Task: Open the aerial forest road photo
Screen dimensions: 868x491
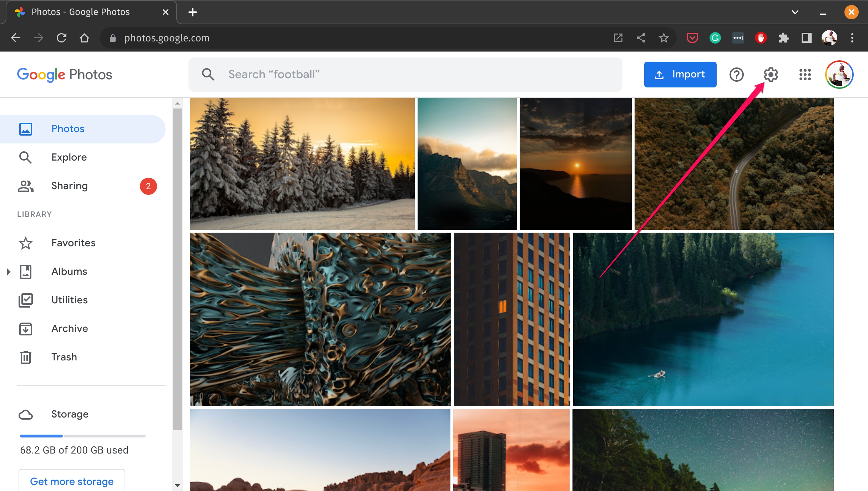Action: (x=734, y=163)
